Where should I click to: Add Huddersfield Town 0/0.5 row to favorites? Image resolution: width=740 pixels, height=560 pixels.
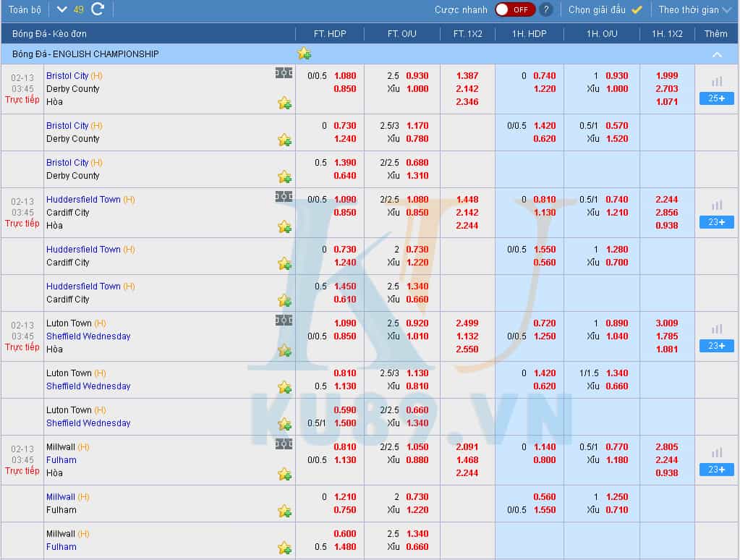[x=284, y=226]
